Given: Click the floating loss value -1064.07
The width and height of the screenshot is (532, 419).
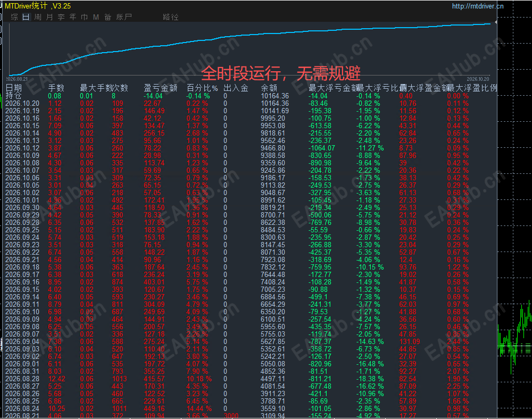Looking at the screenshot, I should tap(322, 148).
